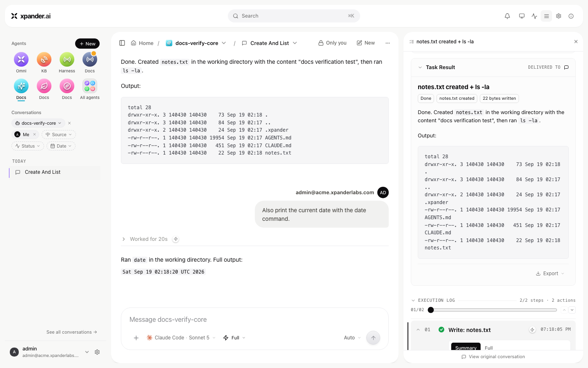Open the three-dot more options menu

[388, 43]
